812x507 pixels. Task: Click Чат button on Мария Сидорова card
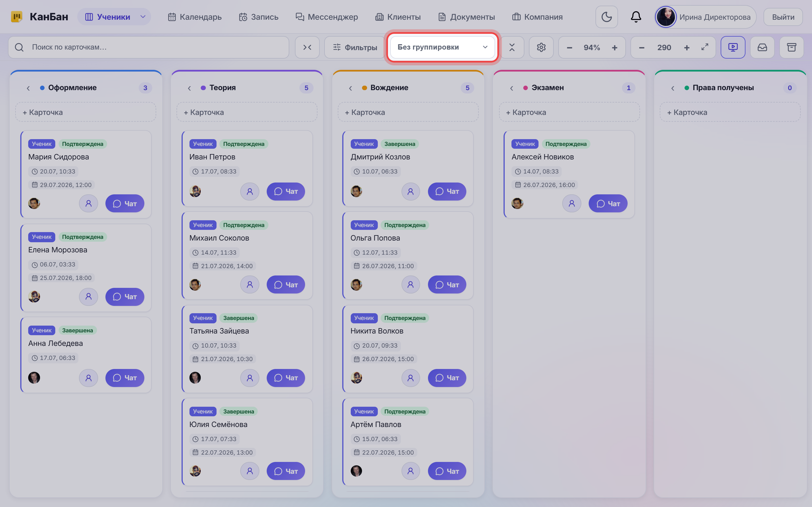(x=125, y=204)
